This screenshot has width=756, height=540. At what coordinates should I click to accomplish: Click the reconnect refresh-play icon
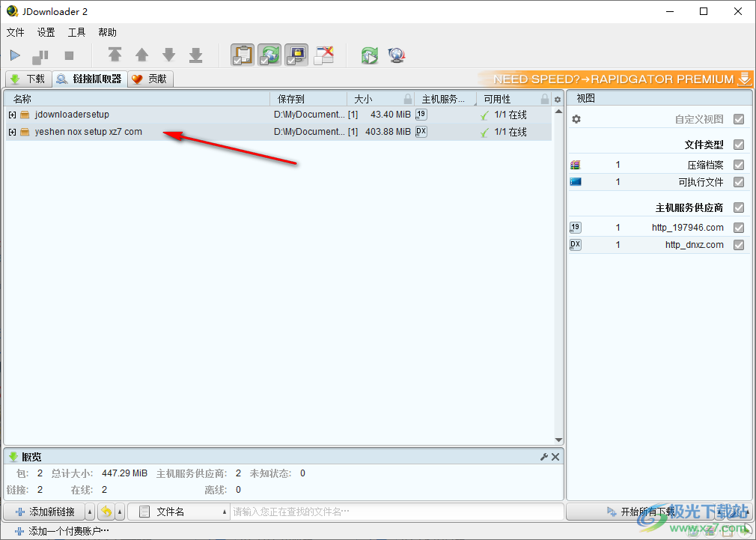(370, 55)
